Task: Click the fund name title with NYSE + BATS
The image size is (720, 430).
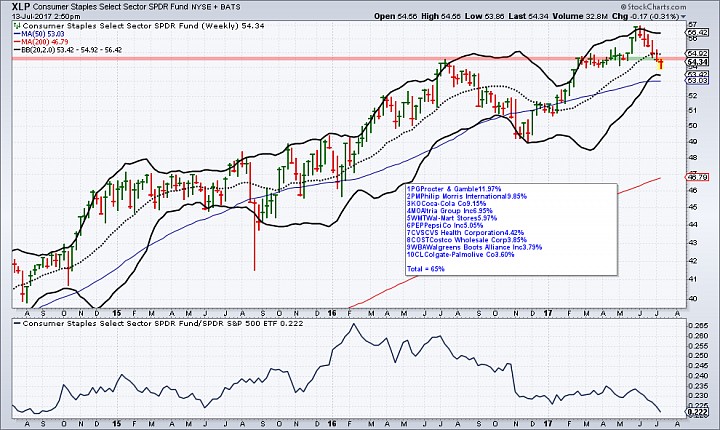Action: point(136,7)
